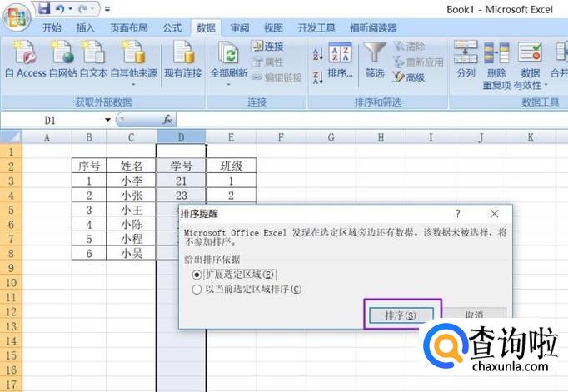Click cell containing 小程
The image size is (568, 392).
[131, 239]
